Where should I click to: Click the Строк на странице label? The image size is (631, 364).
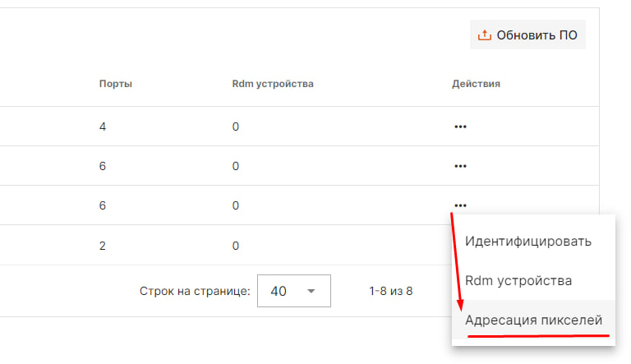(195, 292)
